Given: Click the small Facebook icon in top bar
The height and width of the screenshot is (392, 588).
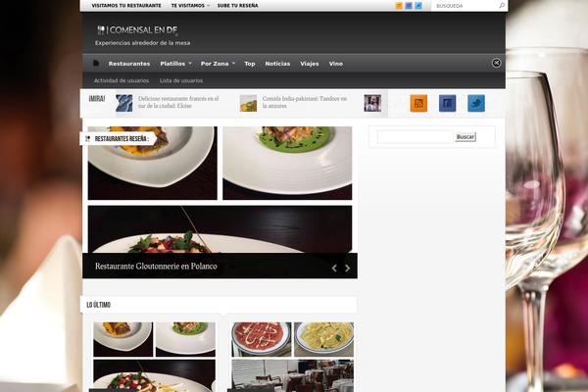Looking at the screenshot, I should coord(409,6).
